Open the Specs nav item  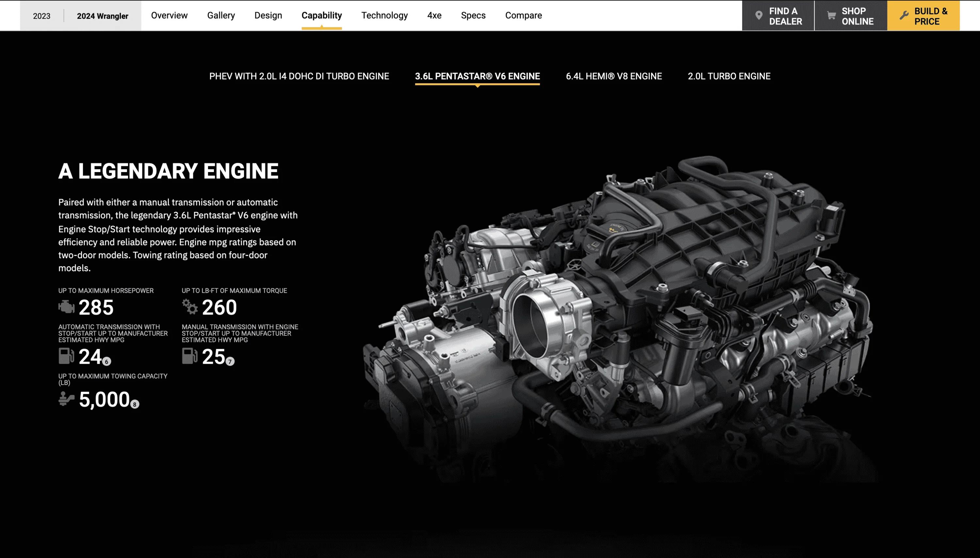point(473,15)
